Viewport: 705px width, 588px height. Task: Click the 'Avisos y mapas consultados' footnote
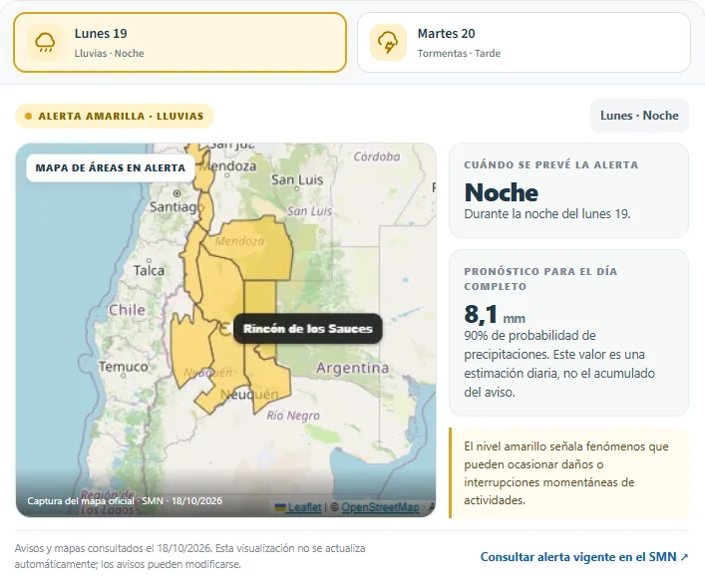pos(189,556)
